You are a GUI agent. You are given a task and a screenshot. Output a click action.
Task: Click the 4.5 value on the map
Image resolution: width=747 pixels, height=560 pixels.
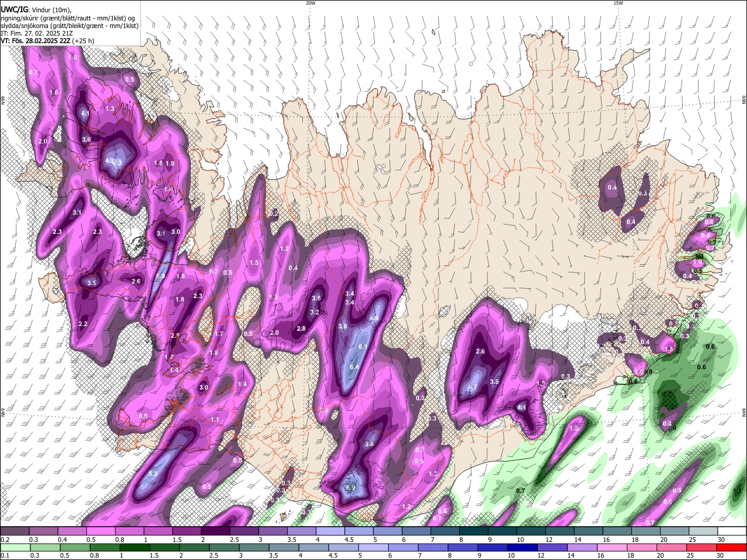pos(375,318)
